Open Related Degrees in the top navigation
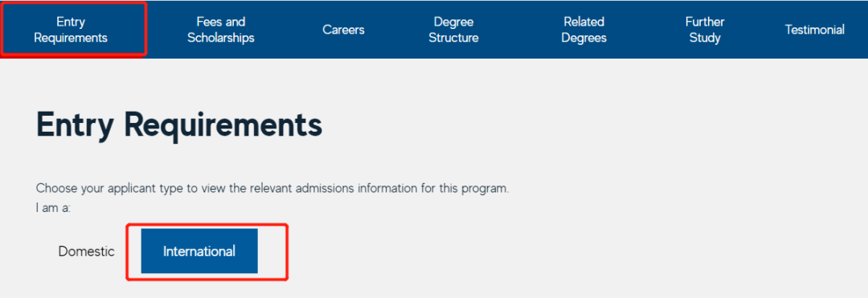 click(583, 30)
